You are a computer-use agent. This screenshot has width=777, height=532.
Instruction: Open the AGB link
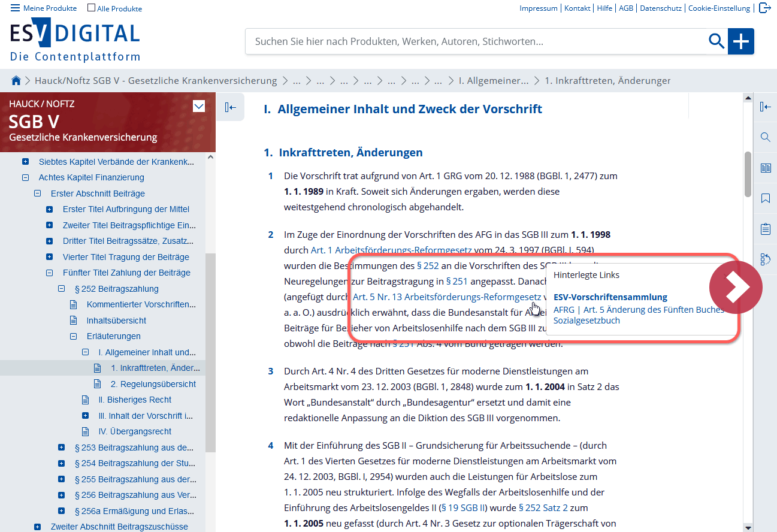[x=626, y=8]
